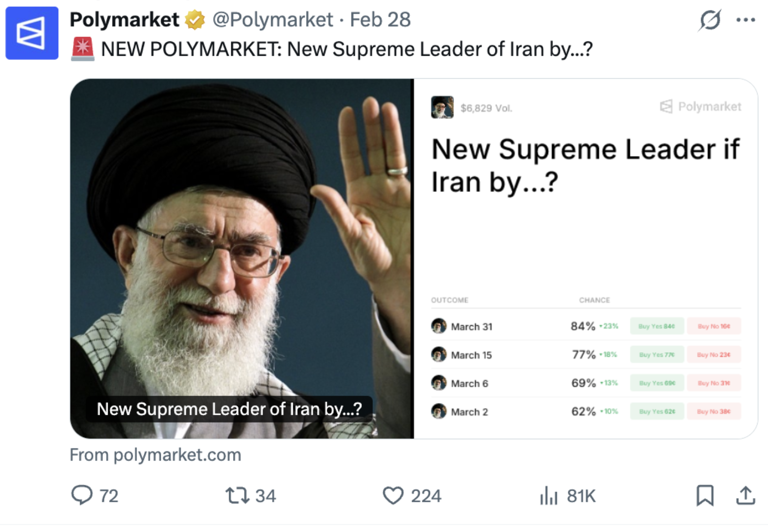
Task: Like the tweet with heart icon
Action: point(393,495)
